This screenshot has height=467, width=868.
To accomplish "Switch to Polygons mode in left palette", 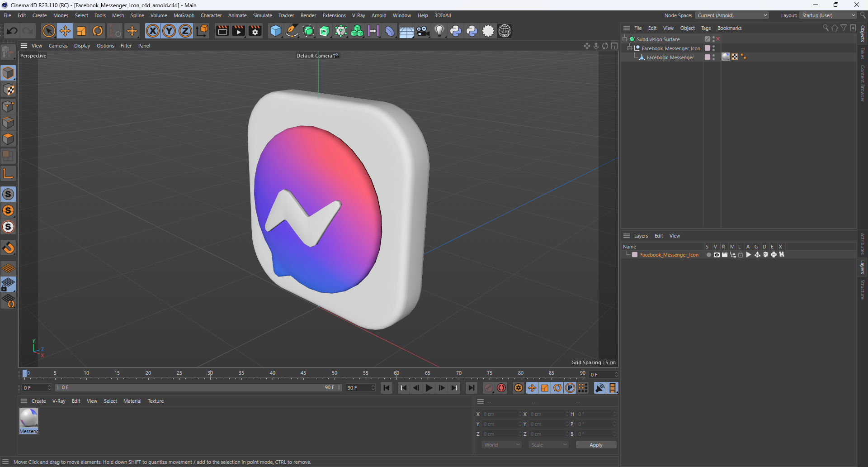I will [x=8, y=139].
